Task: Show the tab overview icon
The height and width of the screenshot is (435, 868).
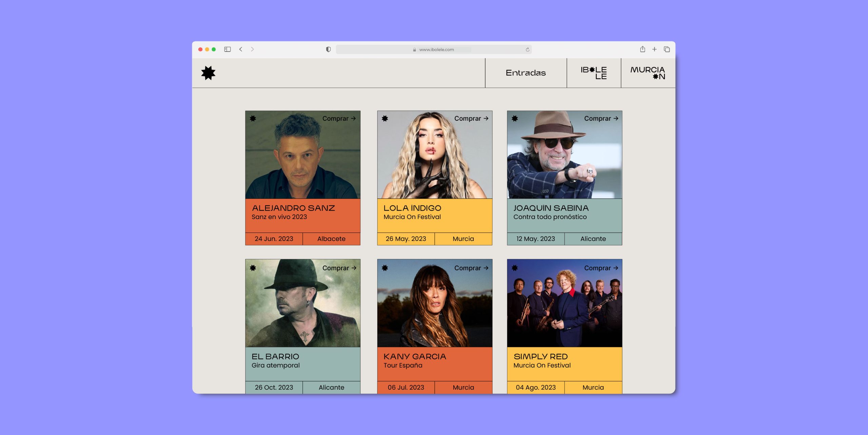Action: [x=667, y=50]
